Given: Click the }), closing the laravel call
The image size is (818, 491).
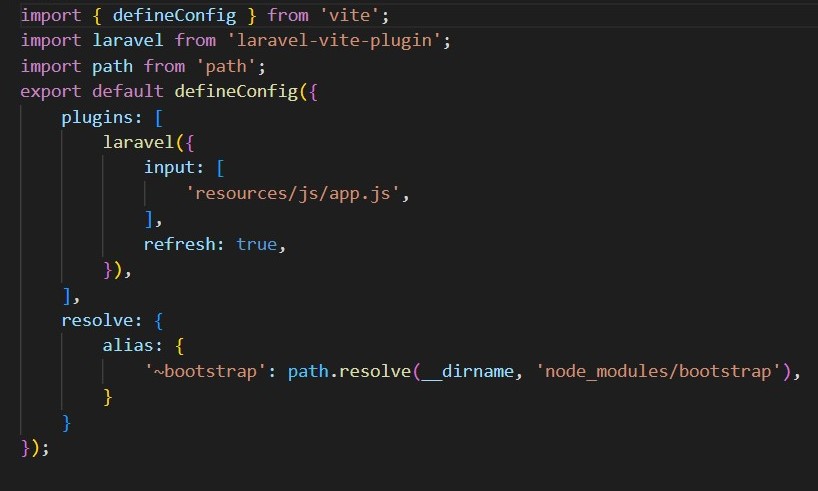Looking at the screenshot, I should (117, 270).
